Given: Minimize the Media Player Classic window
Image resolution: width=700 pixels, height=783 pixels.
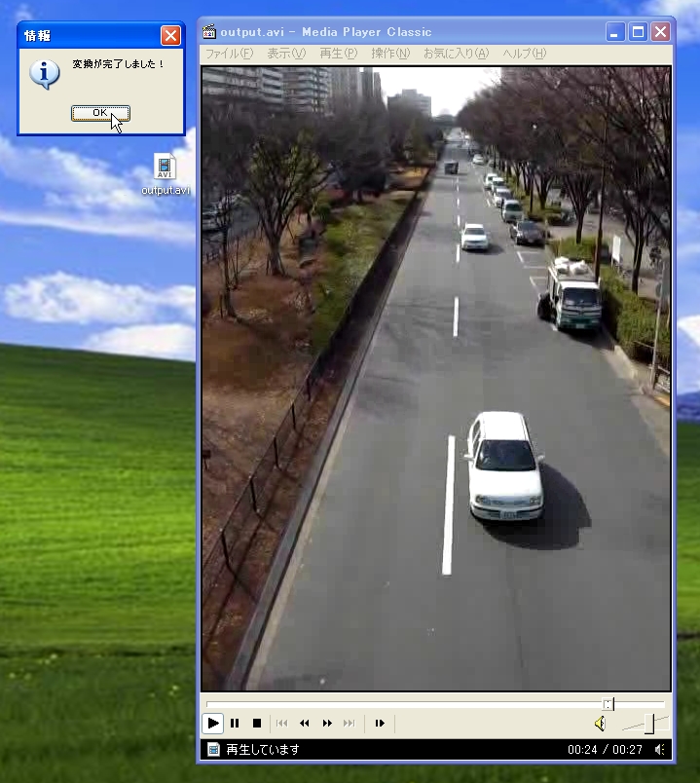Looking at the screenshot, I should pyautogui.click(x=615, y=32).
